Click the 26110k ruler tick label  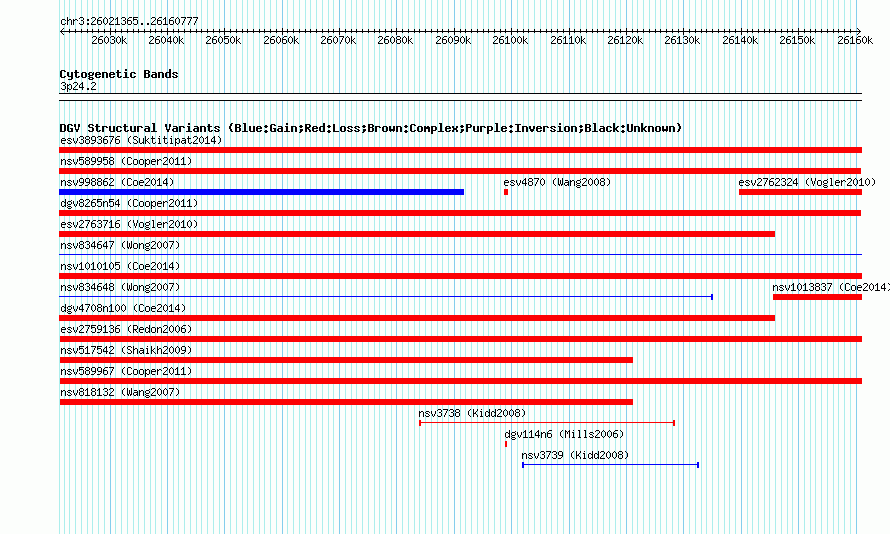click(568, 40)
